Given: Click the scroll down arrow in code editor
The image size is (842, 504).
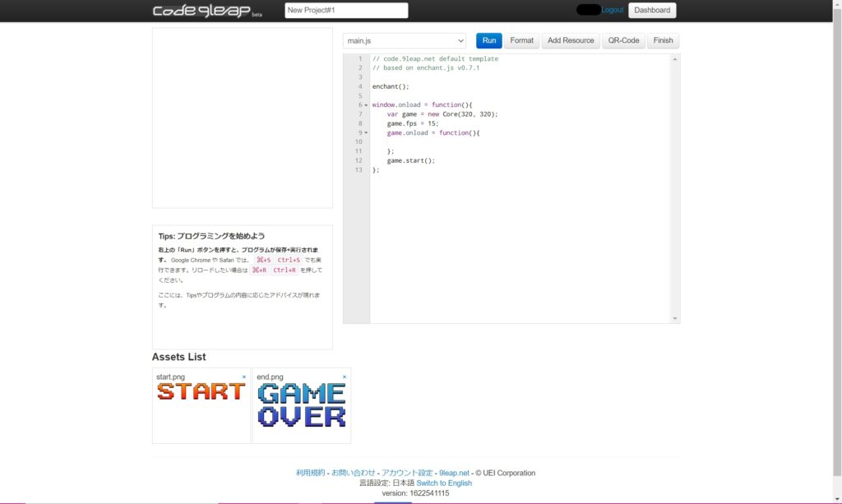Looking at the screenshot, I should click(x=675, y=318).
